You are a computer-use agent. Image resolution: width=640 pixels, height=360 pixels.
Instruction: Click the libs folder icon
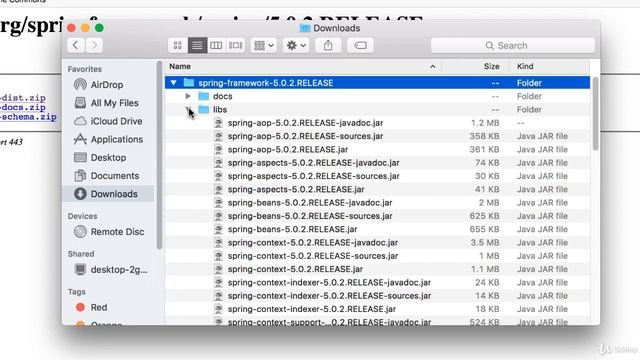pyautogui.click(x=203, y=109)
